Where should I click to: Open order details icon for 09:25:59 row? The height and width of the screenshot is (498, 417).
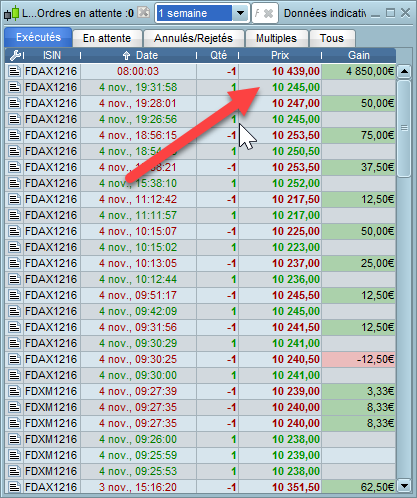[14, 455]
